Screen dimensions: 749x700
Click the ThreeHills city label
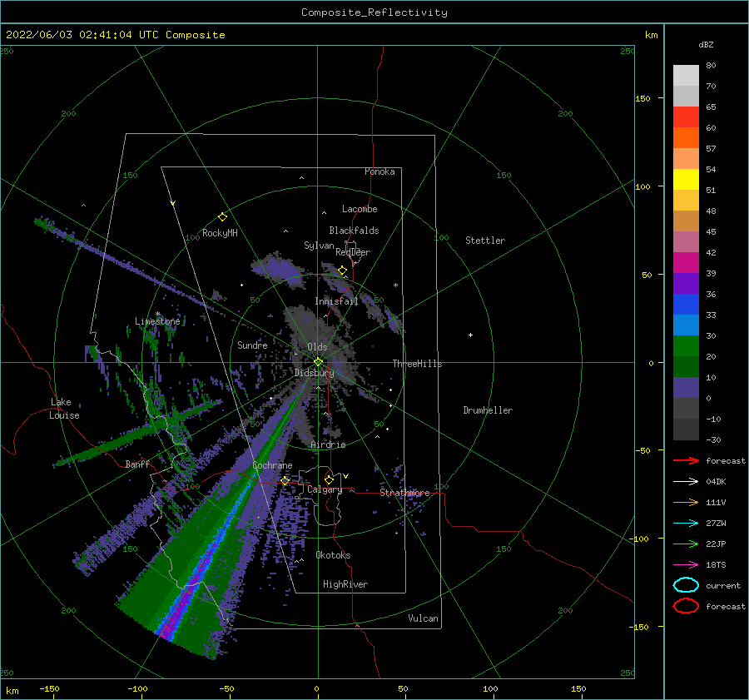pyautogui.click(x=418, y=364)
